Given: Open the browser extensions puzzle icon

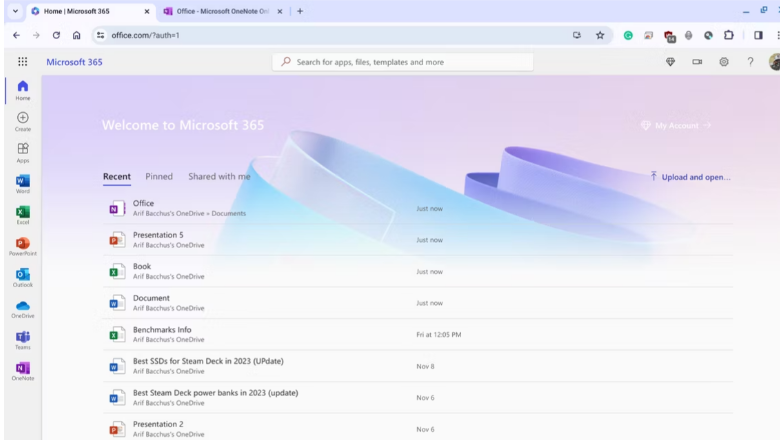Looking at the screenshot, I should pyautogui.click(x=729, y=35).
